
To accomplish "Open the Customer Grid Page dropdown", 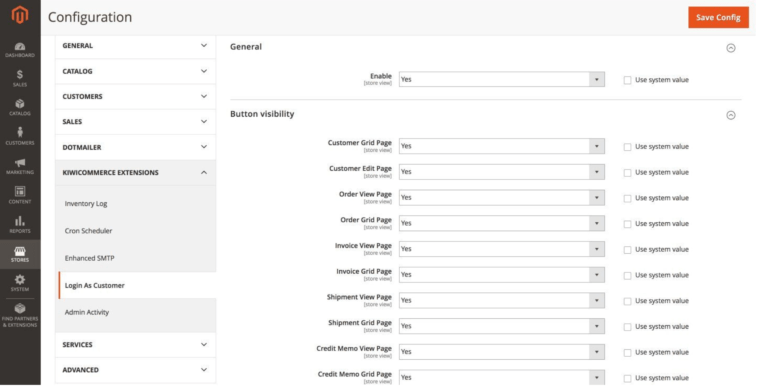I will point(502,146).
